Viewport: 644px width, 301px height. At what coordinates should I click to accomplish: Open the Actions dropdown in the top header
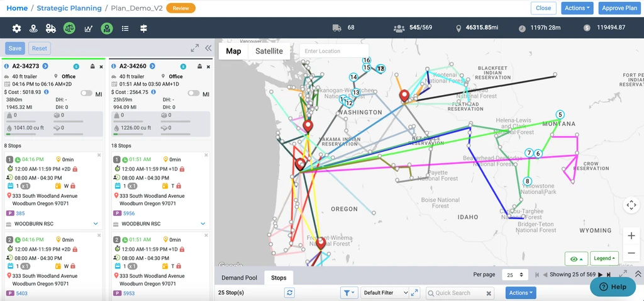[x=577, y=8]
